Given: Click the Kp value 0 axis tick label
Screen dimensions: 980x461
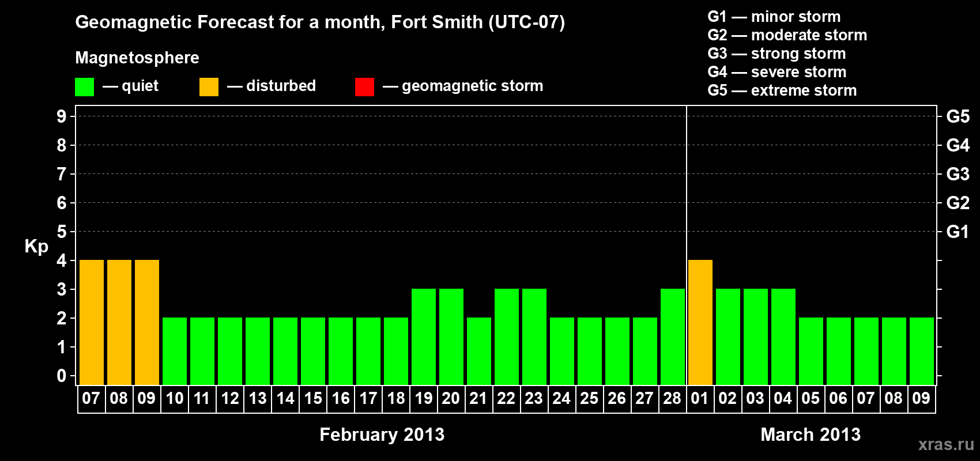Looking at the screenshot, I should pyautogui.click(x=62, y=376).
